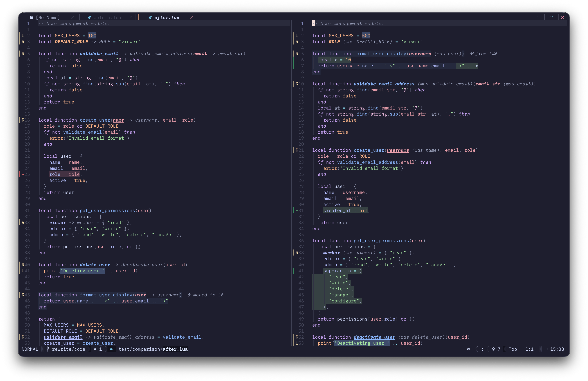Go to tabpage 1 in the tabline

click(x=538, y=18)
